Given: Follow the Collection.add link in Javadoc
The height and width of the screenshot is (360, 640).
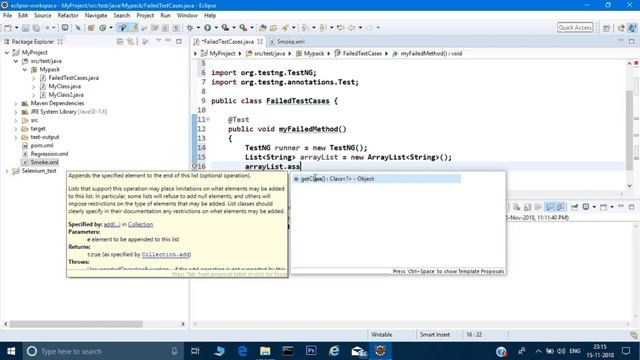Looking at the screenshot, I should tap(166, 254).
